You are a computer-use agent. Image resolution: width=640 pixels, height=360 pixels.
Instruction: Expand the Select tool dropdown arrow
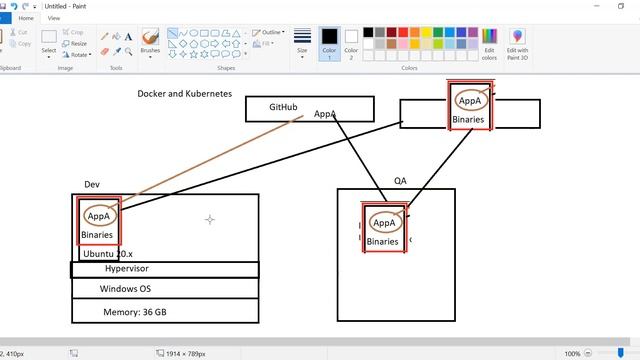49,57
